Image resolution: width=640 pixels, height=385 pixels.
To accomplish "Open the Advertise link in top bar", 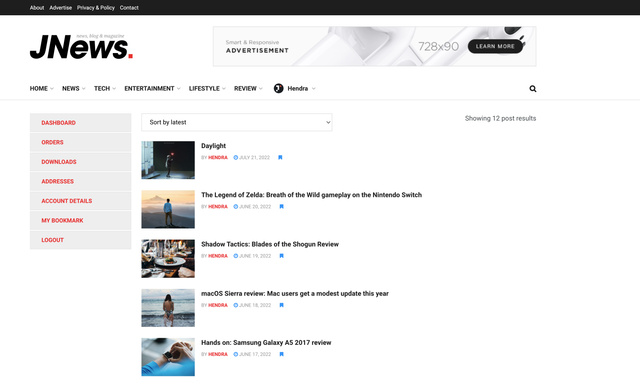I will 60,8.
